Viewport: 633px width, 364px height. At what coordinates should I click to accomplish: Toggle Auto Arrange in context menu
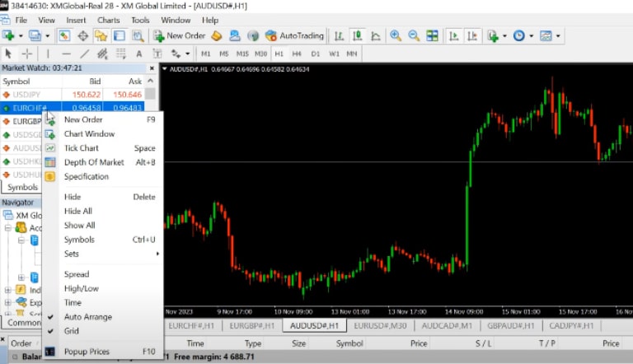pyautogui.click(x=87, y=317)
